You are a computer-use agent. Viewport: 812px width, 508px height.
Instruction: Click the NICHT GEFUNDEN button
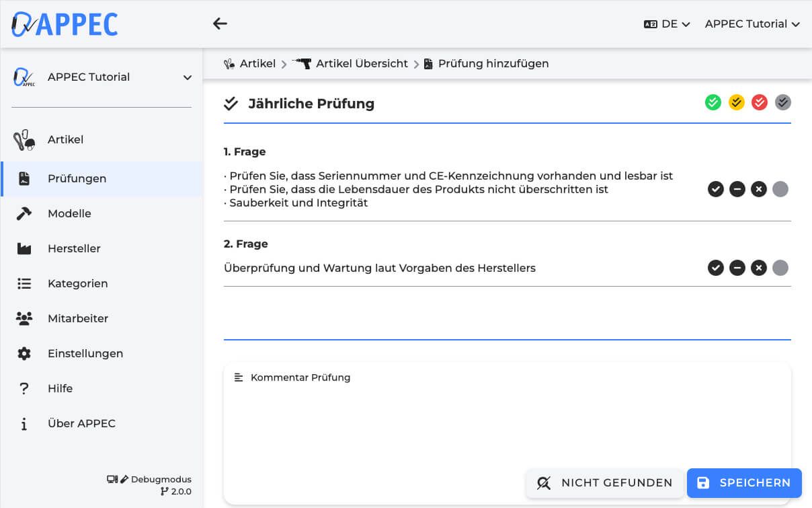pyautogui.click(x=604, y=483)
